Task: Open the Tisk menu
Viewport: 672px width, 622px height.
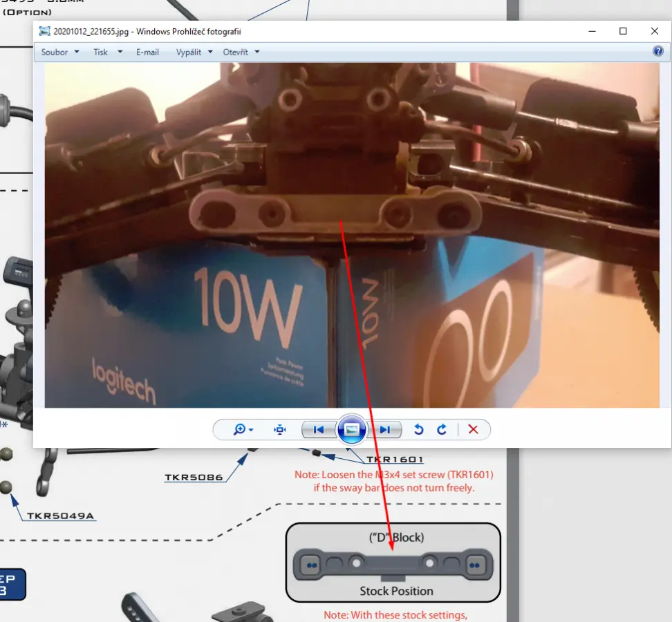Action: [101, 53]
